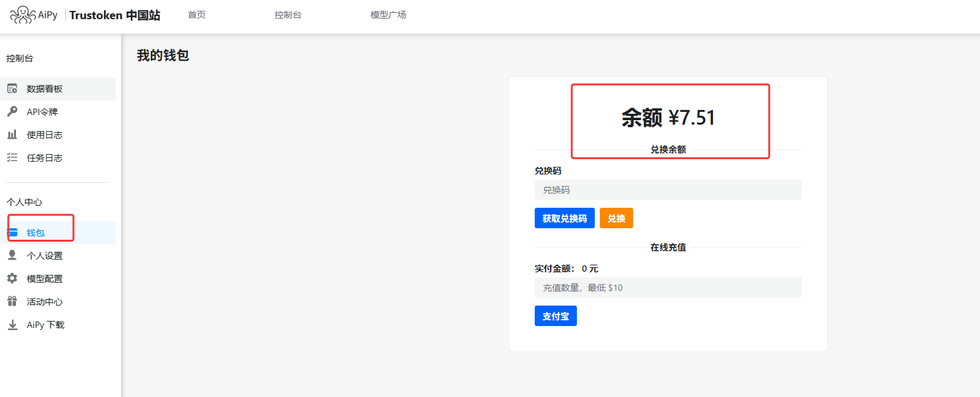Click the 钱包 wallet card icon
Screen dimensions: 980x397
(12, 233)
